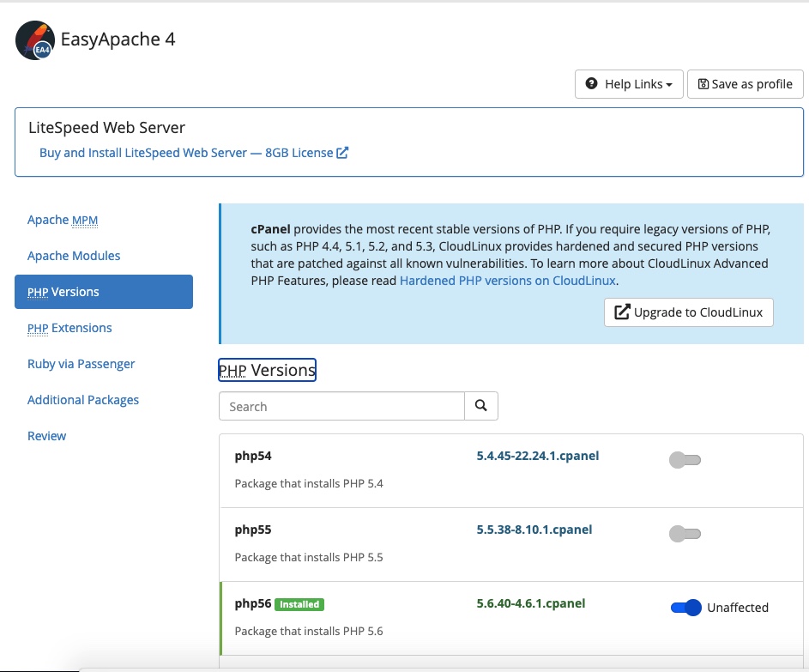Go to Apache Modules section
The height and width of the screenshot is (672, 809).
74,256
